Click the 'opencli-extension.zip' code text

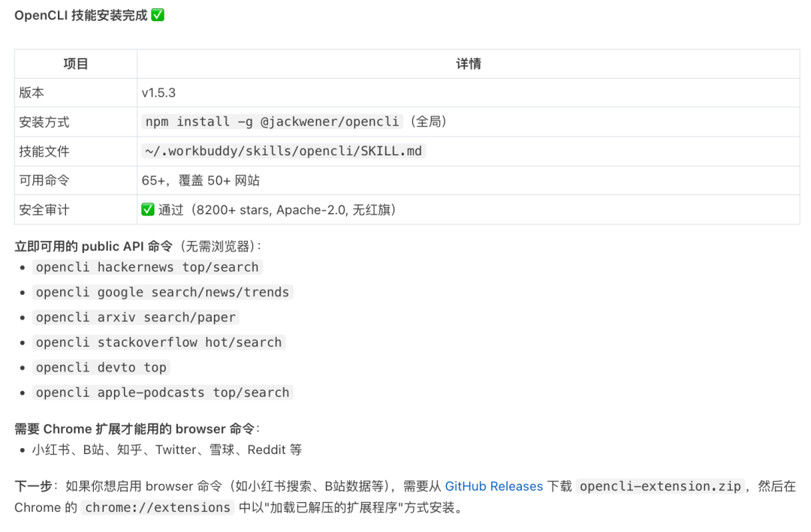pyautogui.click(x=660, y=486)
